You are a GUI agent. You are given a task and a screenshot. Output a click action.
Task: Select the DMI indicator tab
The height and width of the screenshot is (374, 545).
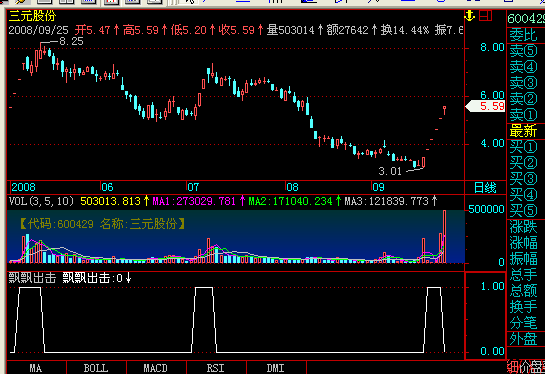(276, 368)
